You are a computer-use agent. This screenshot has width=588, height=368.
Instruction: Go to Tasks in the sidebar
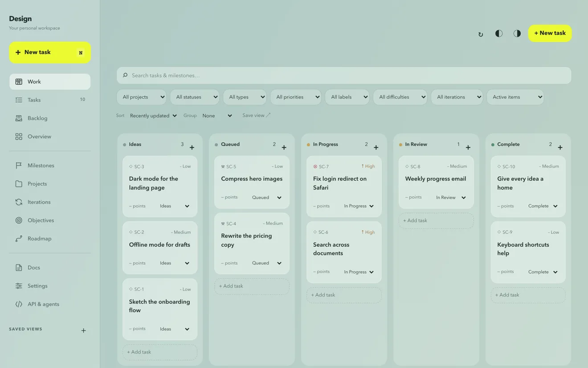[50, 100]
